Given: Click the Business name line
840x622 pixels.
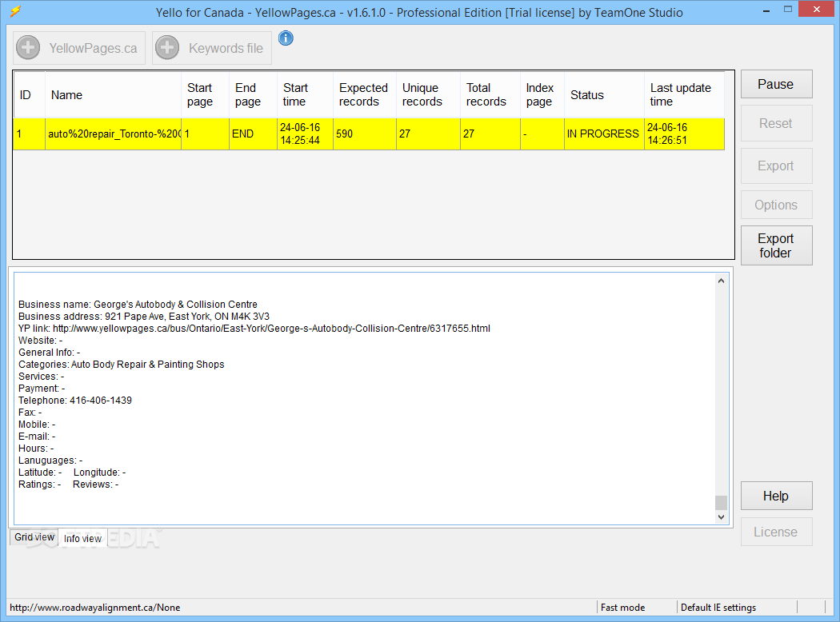Looking at the screenshot, I should pyautogui.click(x=138, y=305).
